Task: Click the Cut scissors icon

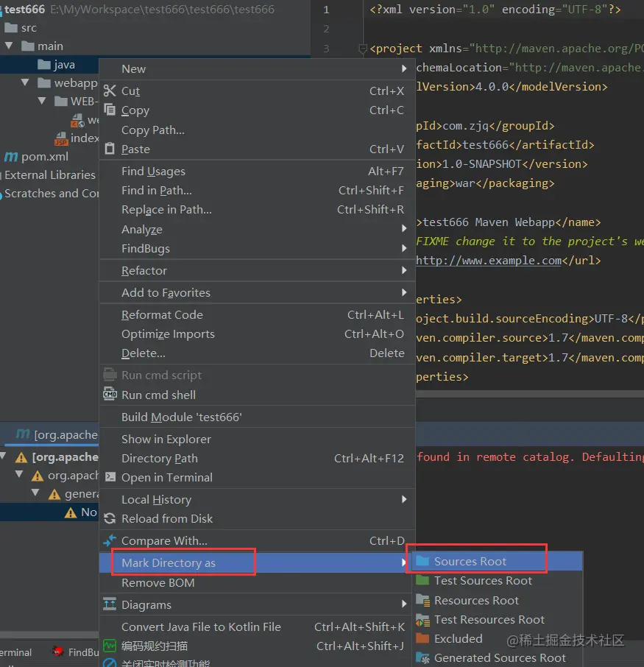Action: point(110,91)
